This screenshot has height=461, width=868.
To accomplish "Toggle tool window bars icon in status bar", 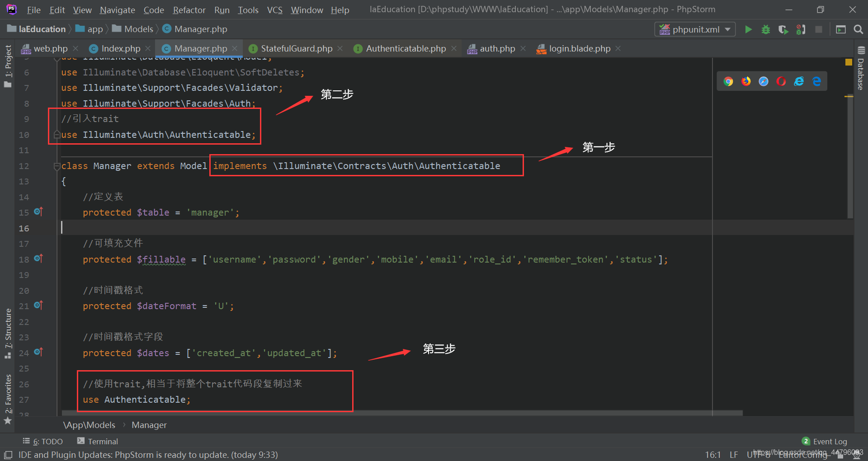I will click(x=8, y=455).
